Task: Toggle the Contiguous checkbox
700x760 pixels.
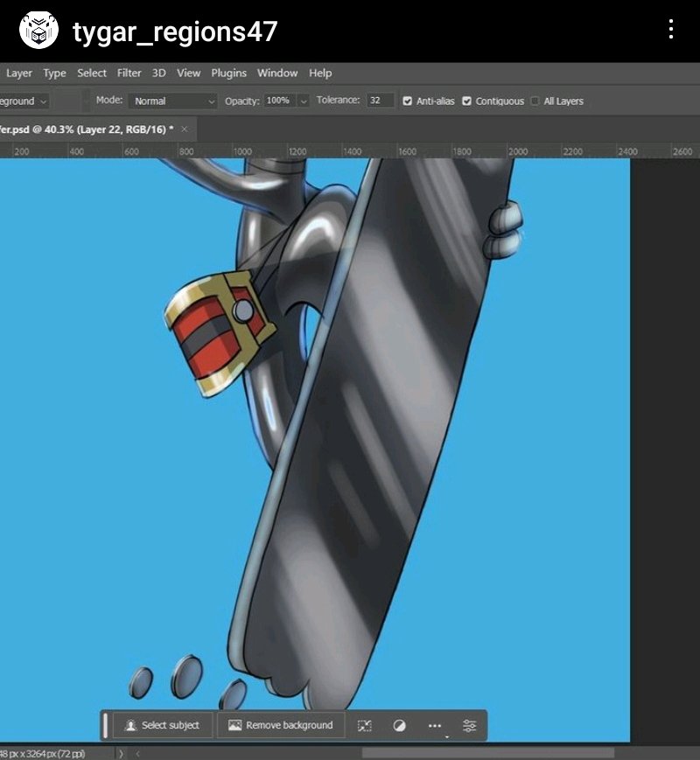Action: 466,101
